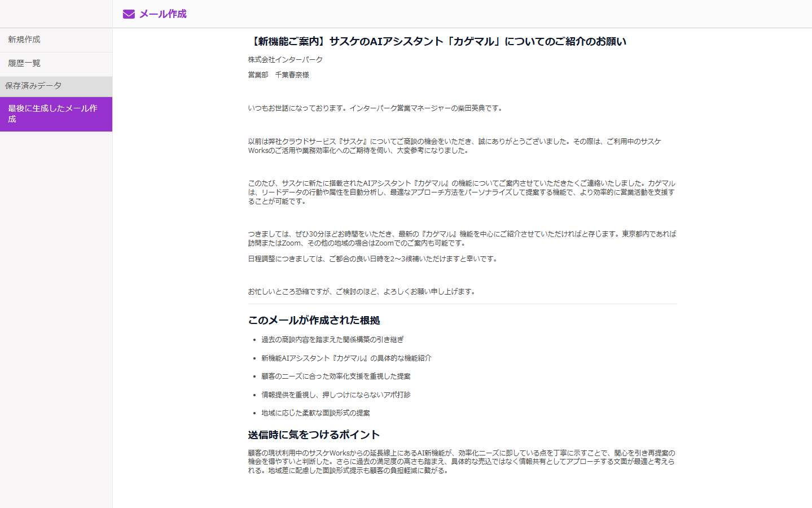Click the envelope icon in the header
This screenshot has width=812, height=508.
click(x=129, y=14)
